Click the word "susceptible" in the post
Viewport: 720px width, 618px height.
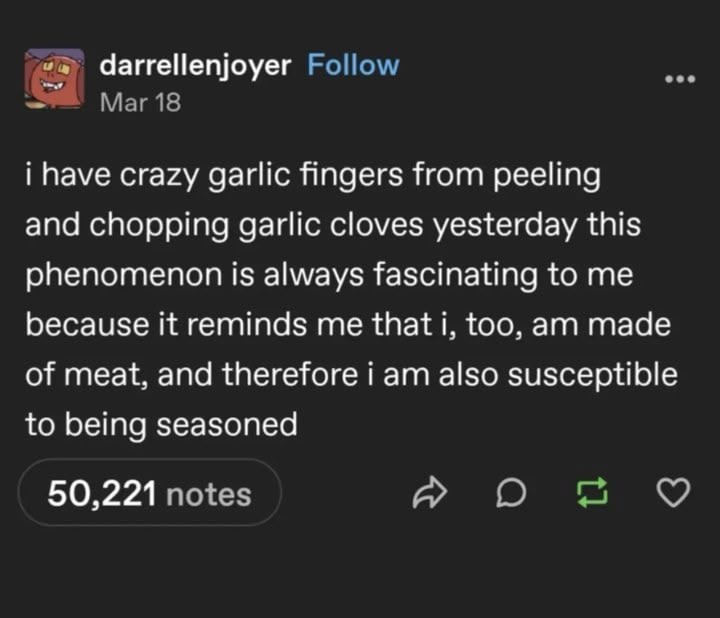592,375
